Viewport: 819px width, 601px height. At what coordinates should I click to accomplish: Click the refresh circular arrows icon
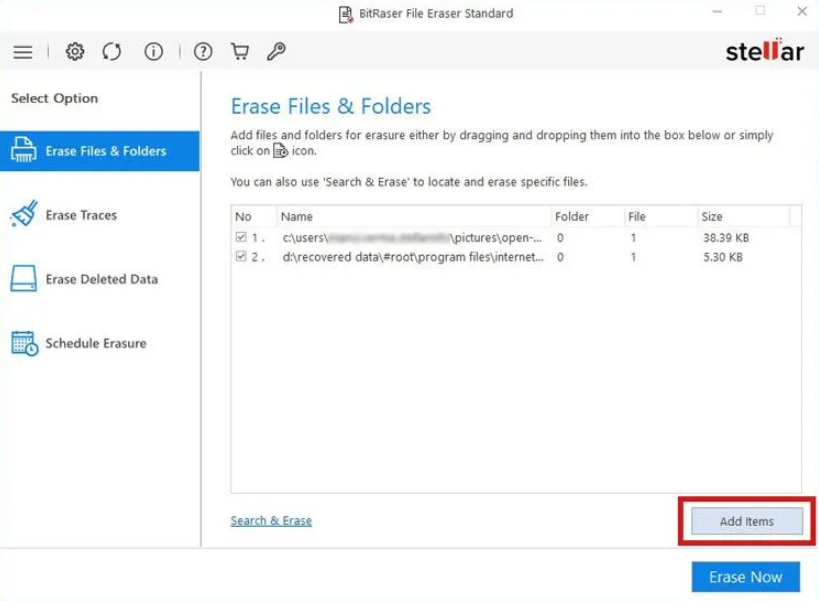click(x=112, y=52)
